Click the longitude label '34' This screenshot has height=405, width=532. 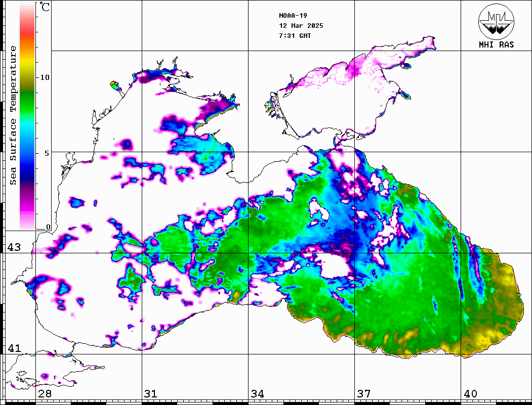[x=258, y=394]
